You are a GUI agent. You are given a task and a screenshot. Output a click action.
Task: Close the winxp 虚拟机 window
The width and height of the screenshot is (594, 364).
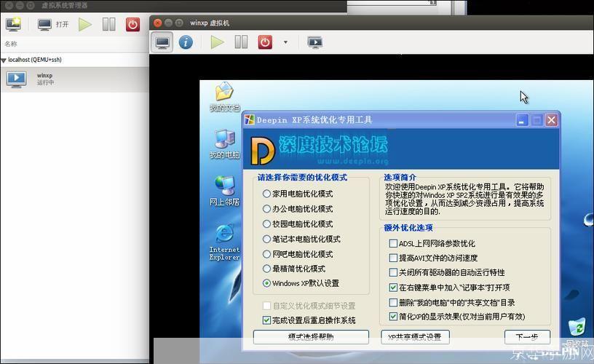click(x=157, y=23)
